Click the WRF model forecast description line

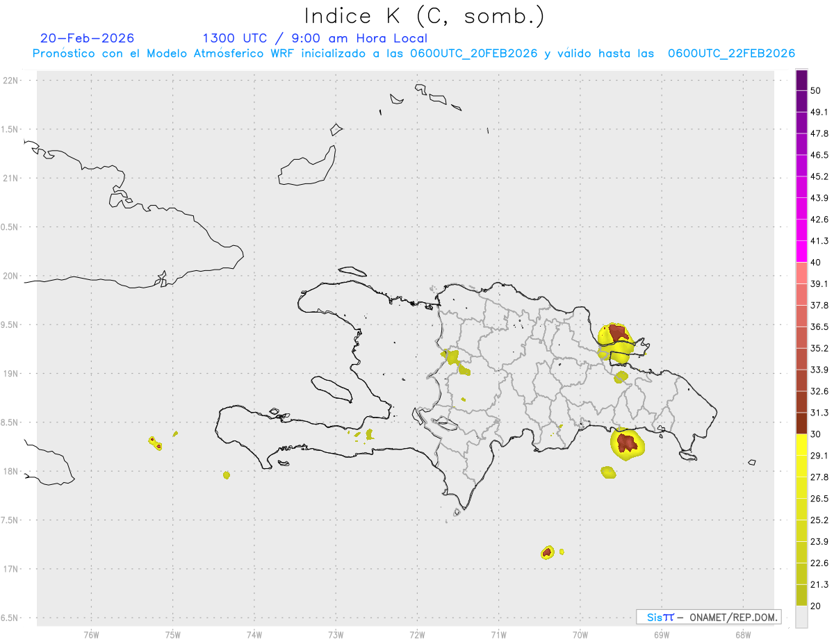[414, 53]
